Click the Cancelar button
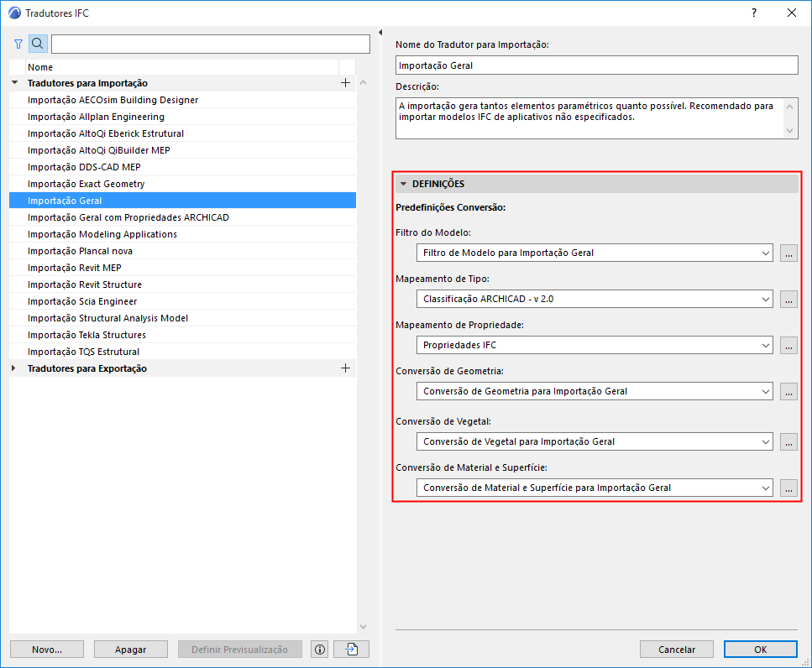812x668 pixels. pyautogui.click(x=676, y=650)
